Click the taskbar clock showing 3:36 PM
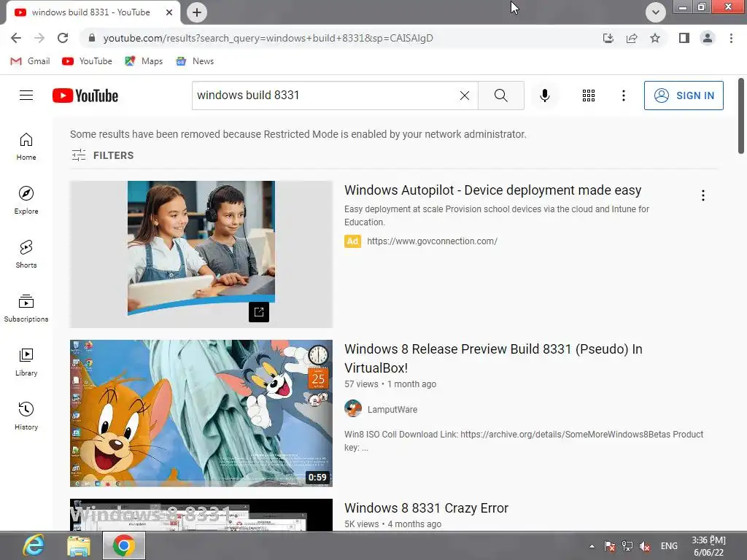747x560 pixels. pyautogui.click(x=708, y=546)
